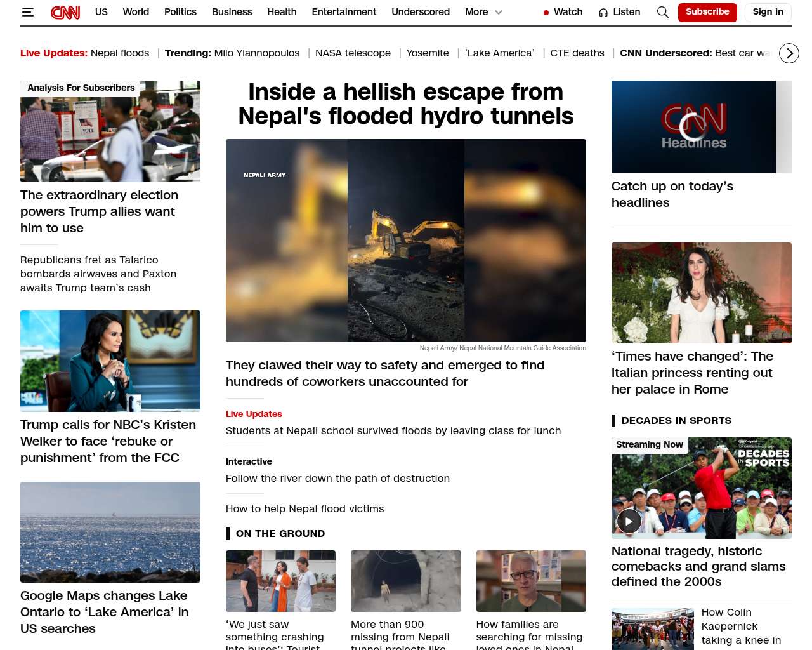
Task: Go to the Politics section
Action: click(180, 12)
